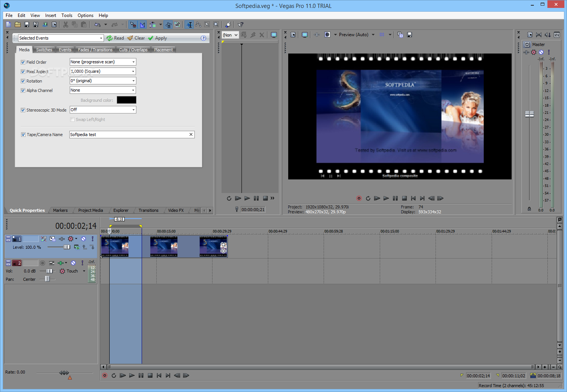Viewport: 567px width, 392px height.
Task: Switch to the Switches tab
Action: [44, 50]
